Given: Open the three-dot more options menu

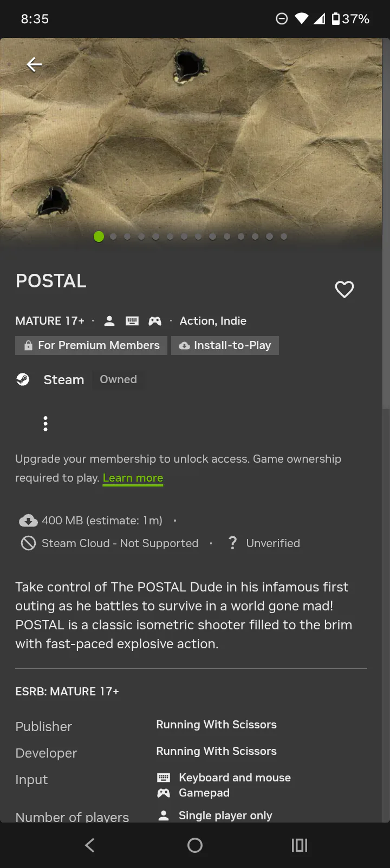Looking at the screenshot, I should point(45,424).
